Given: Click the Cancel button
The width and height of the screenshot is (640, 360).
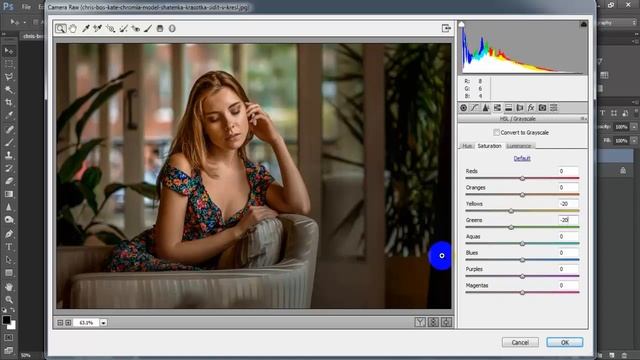Looking at the screenshot, I should (520, 342).
